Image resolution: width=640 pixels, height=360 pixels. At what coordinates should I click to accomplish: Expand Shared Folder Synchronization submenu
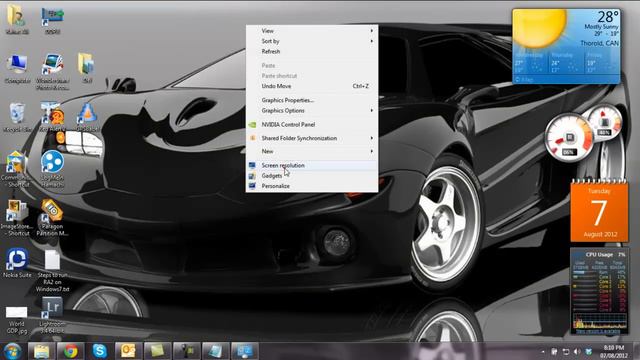point(312,138)
